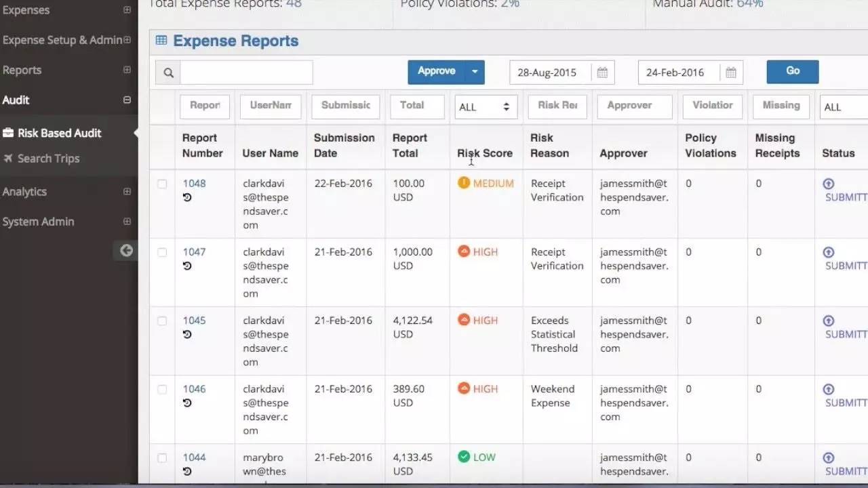The image size is (868, 488).
Task: Collapse the Audit menu section
Action: click(x=127, y=100)
